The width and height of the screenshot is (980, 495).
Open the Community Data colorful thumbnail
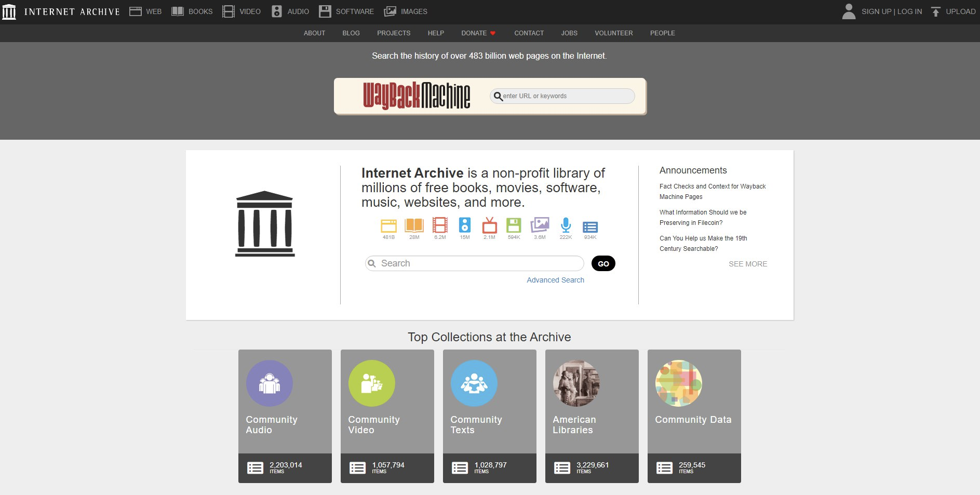[x=679, y=383]
